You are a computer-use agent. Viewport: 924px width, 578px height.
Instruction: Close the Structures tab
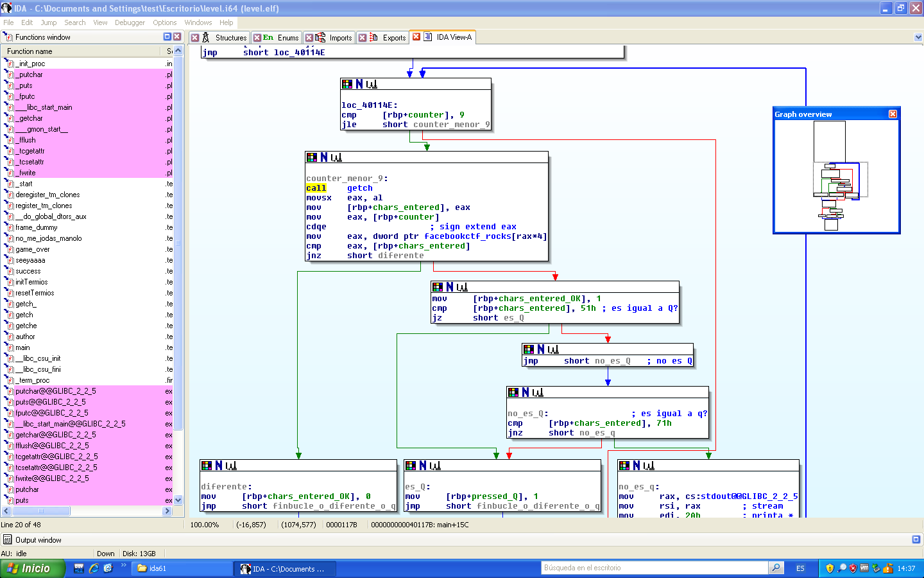(195, 38)
